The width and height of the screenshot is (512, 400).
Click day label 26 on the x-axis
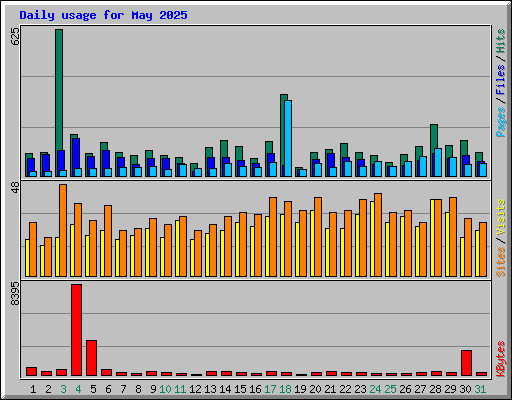point(405,389)
